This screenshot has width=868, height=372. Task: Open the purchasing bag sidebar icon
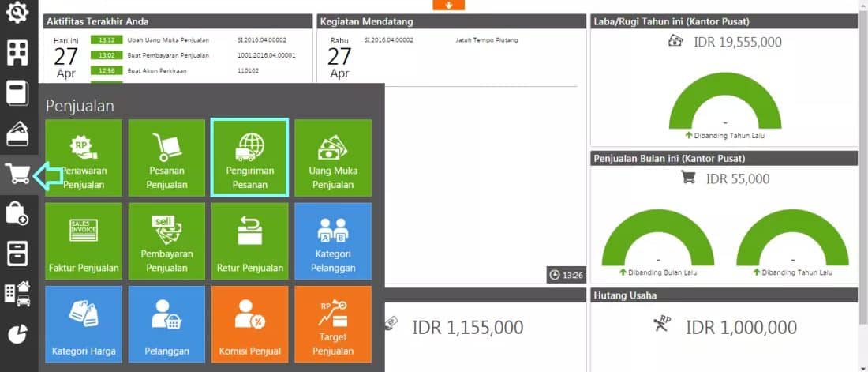pyautogui.click(x=17, y=213)
